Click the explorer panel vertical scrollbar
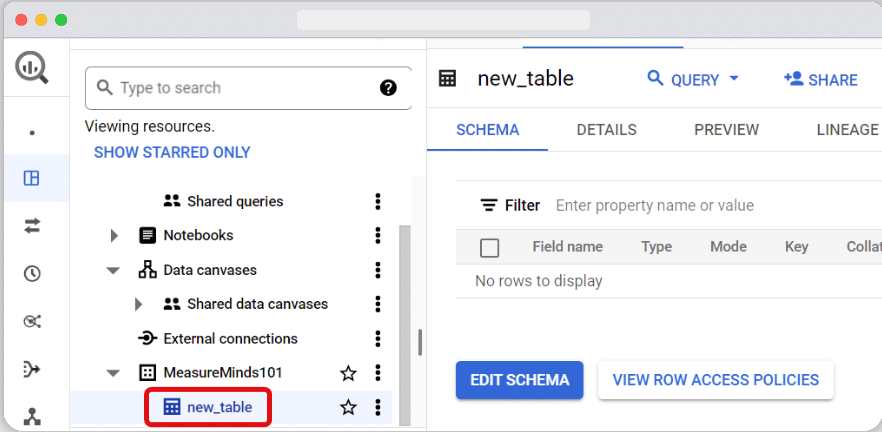The width and height of the screenshot is (882, 432). pos(404,325)
